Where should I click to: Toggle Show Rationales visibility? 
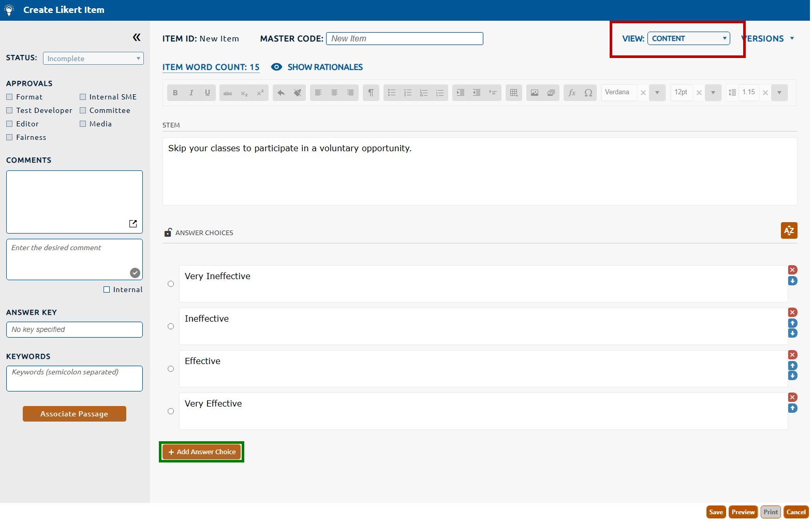(x=317, y=67)
